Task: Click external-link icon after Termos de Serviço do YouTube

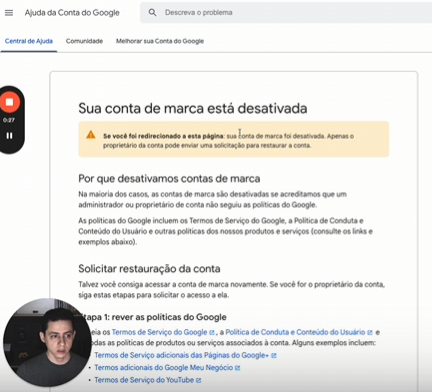Action: pyautogui.click(x=198, y=380)
